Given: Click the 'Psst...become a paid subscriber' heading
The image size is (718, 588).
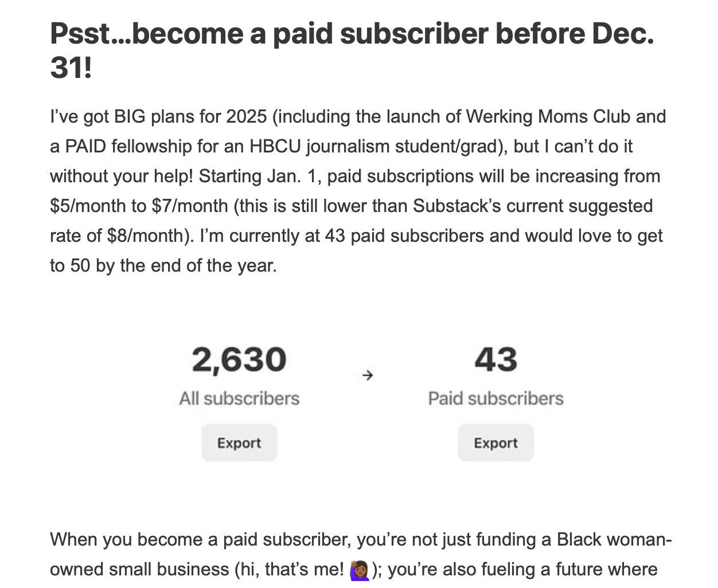Looking at the screenshot, I should [352, 50].
